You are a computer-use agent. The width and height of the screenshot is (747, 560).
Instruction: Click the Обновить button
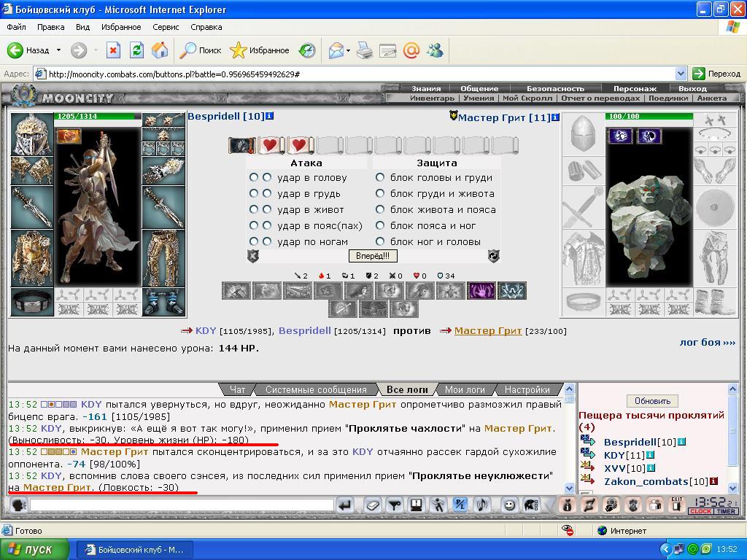click(x=652, y=401)
